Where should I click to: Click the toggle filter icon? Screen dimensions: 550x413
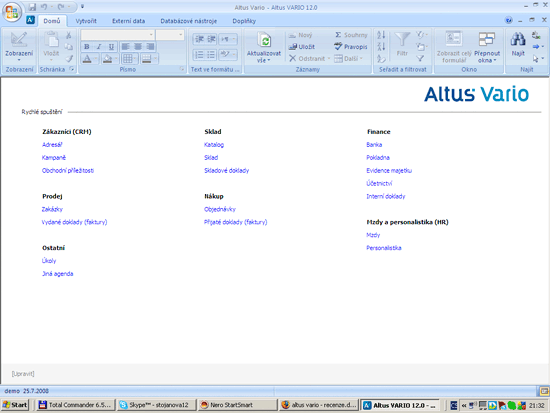(420, 59)
